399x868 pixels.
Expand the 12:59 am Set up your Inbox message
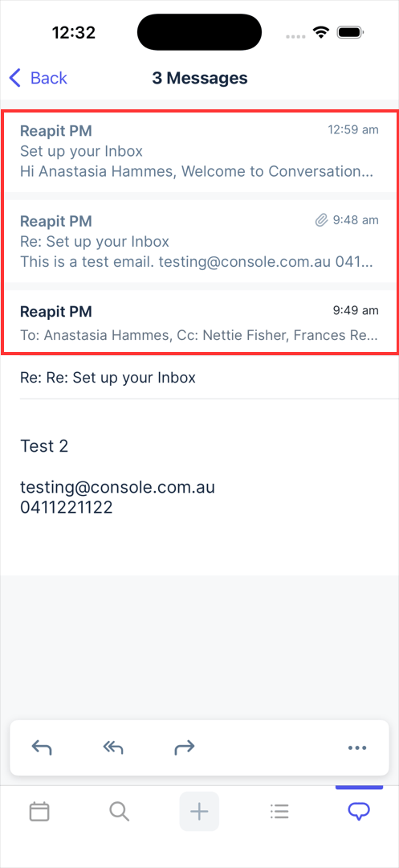199,150
